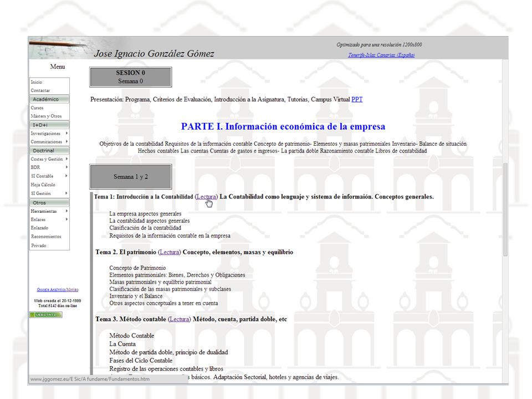Select Cursos in the Académico section
Screen dimensions: 532x399
37,108
